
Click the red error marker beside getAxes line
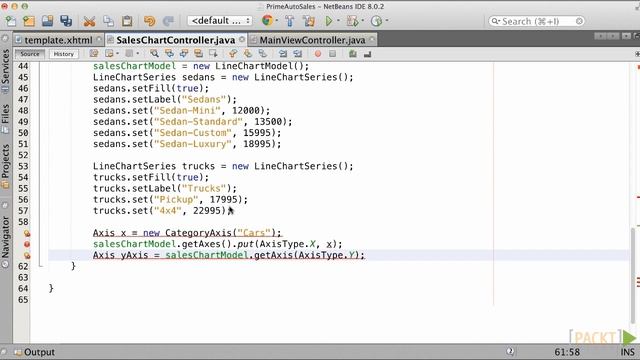(x=27, y=244)
